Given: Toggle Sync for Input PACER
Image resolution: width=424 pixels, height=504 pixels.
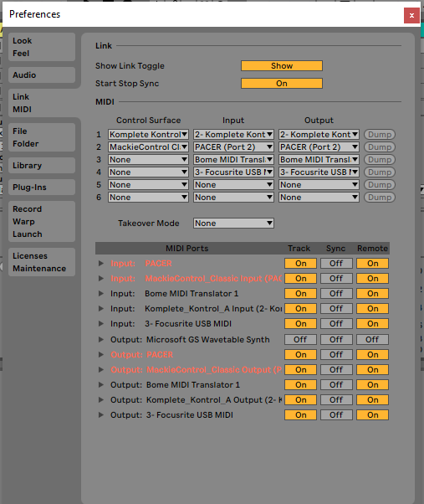Looking at the screenshot, I should coord(336,263).
